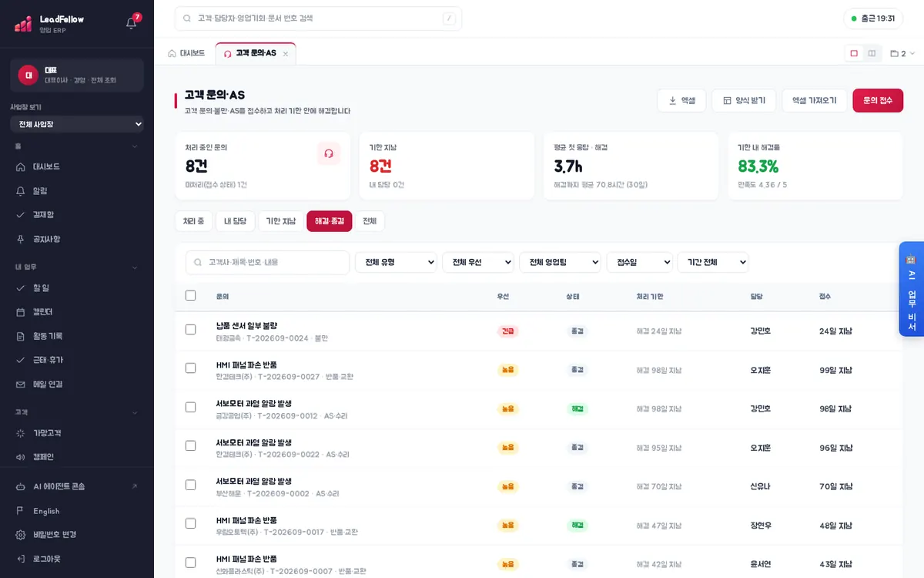Focus the 고객사·제목·번호·내용 search field

pos(267,262)
